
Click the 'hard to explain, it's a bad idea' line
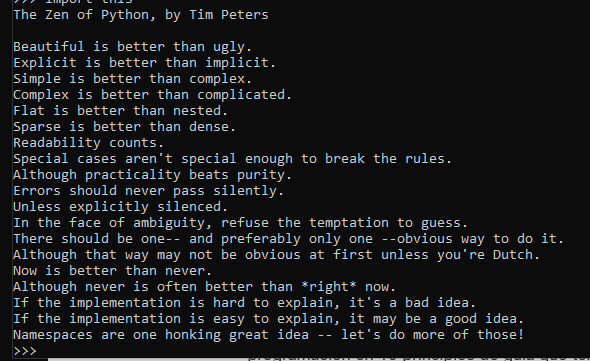tap(245, 303)
